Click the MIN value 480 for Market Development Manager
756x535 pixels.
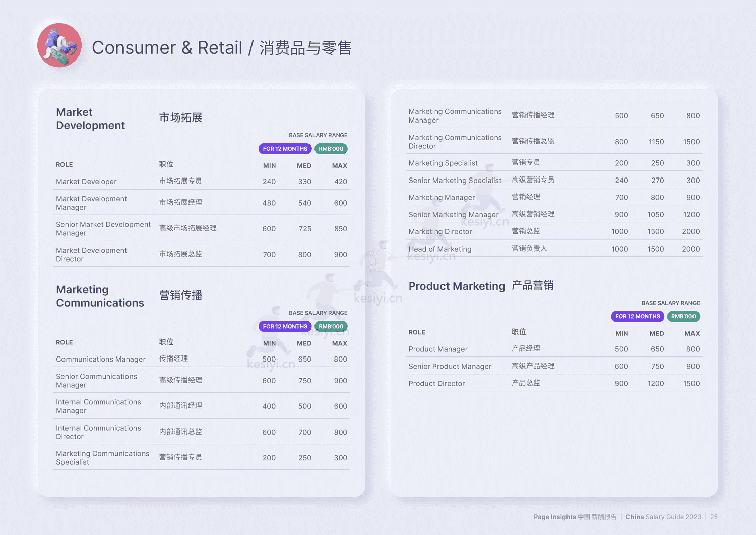coord(269,203)
